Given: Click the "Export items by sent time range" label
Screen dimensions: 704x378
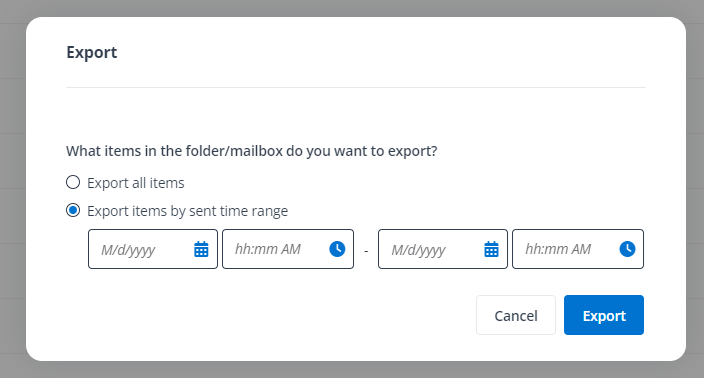Looking at the screenshot, I should (x=187, y=211).
